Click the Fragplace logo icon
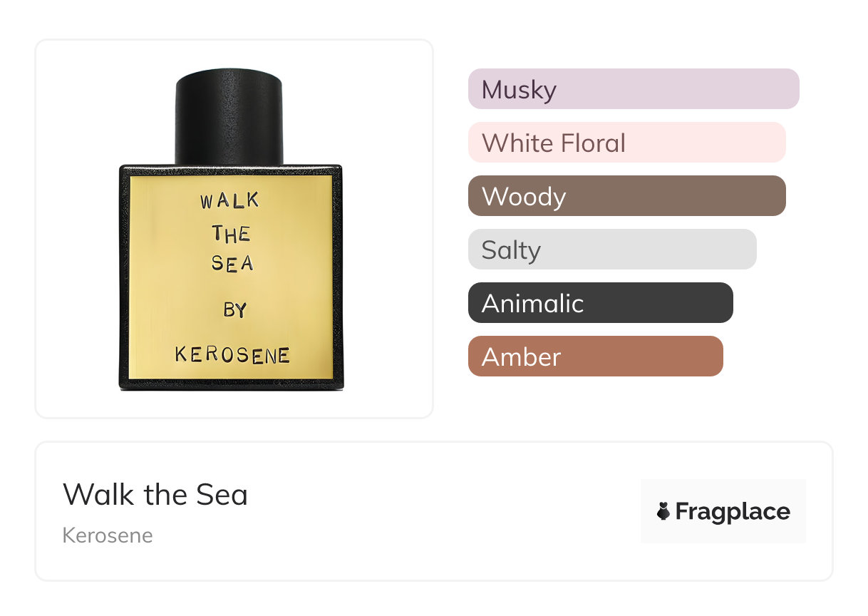 (663, 511)
